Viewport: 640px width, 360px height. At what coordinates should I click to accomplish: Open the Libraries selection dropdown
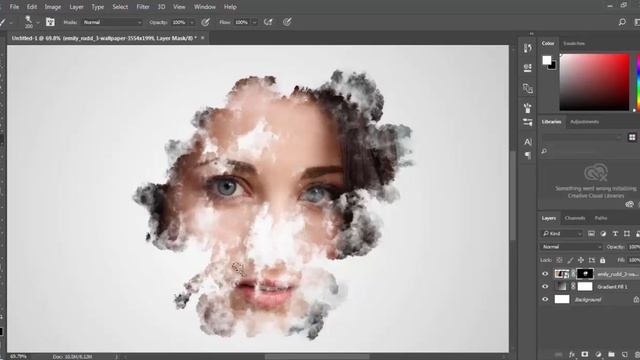pyautogui.click(x=582, y=138)
